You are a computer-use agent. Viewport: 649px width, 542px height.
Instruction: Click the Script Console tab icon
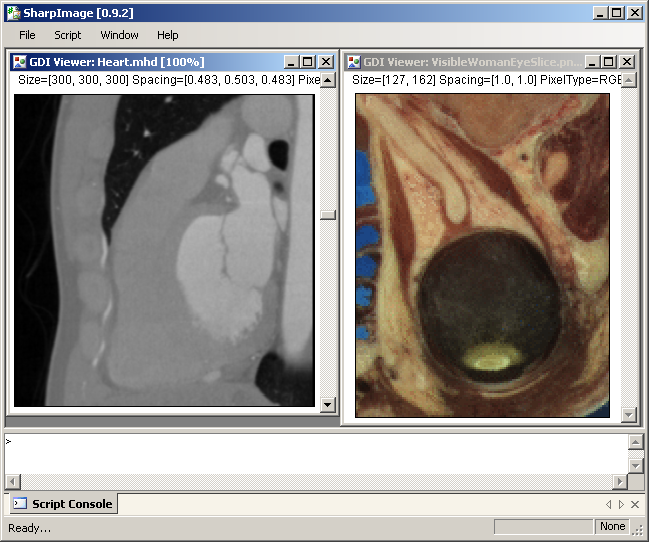(x=20, y=504)
